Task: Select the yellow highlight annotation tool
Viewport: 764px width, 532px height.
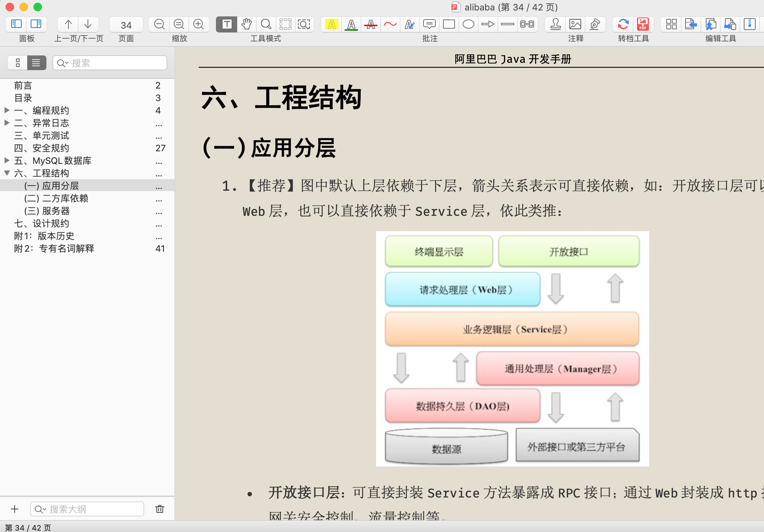Action: tap(331, 24)
